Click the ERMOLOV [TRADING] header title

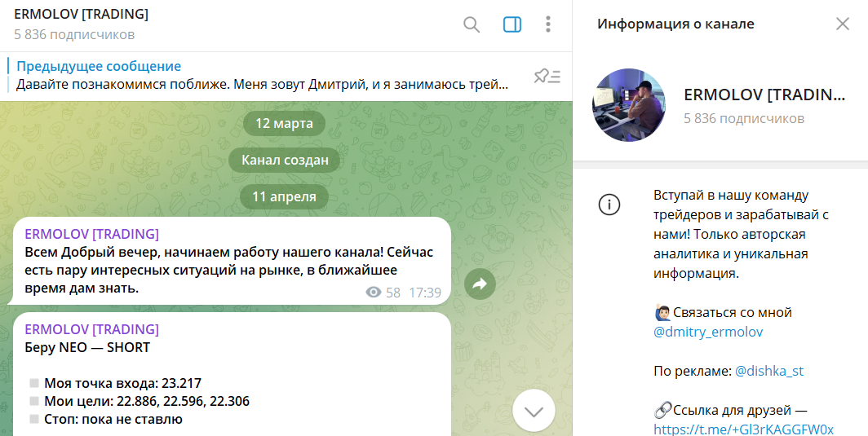(x=82, y=15)
